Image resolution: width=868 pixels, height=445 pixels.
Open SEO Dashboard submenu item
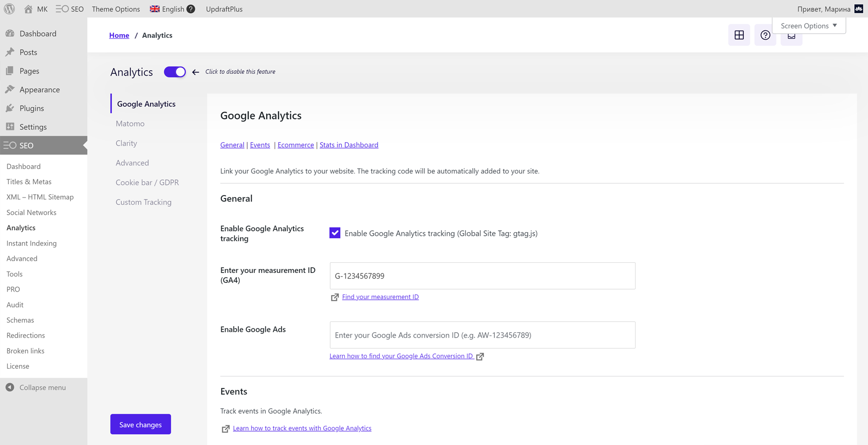(x=24, y=166)
